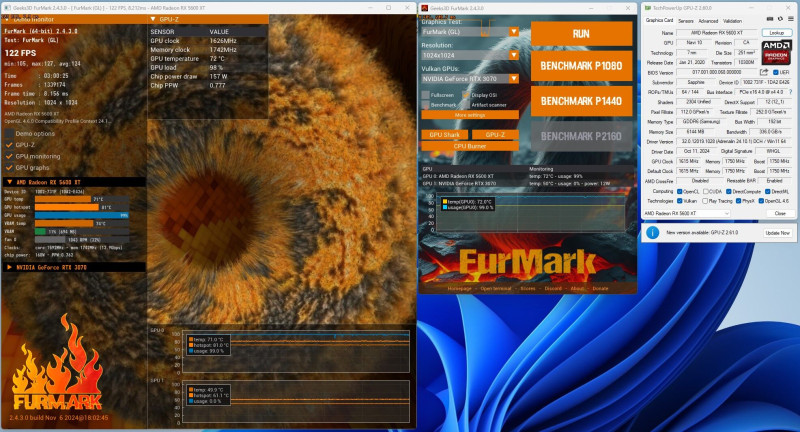Screen dimensions: 800x432
Task: Click the GPU name field in GPU-Z
Action: [717, 33]
